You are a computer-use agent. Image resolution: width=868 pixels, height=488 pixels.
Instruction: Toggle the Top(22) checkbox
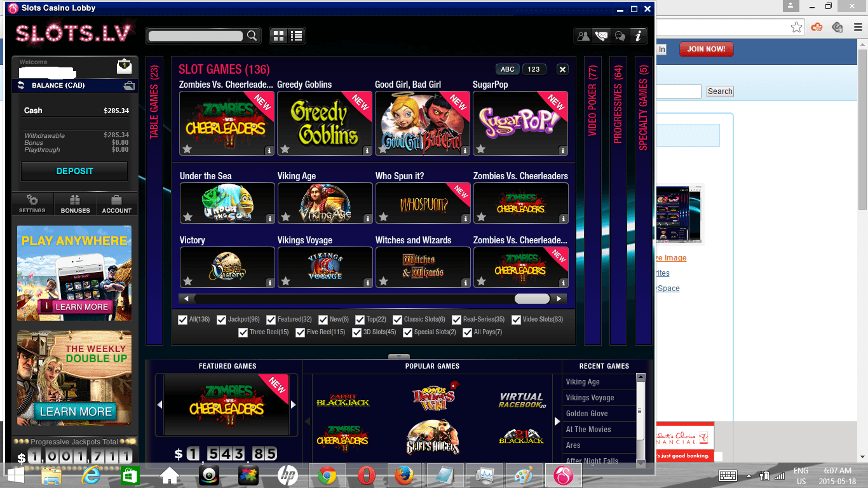[360, 320]
